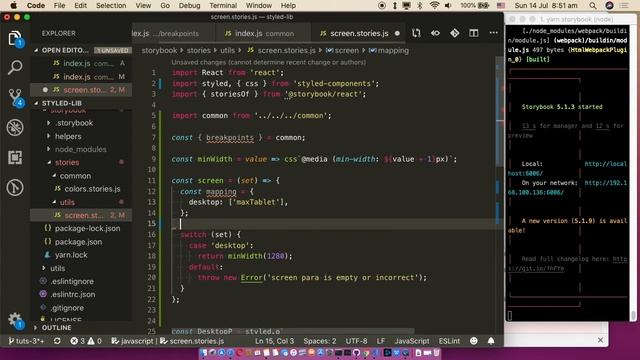This screenshot has height=360, width=640.
Task: Click the Terminal window scrollbar
Action: click(x=633, y=316)
